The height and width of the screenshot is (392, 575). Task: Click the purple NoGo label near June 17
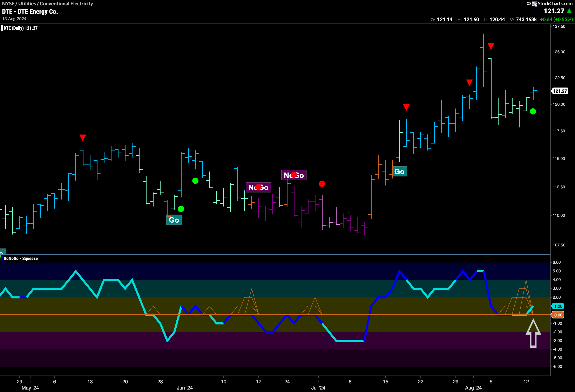coord(258,187)
